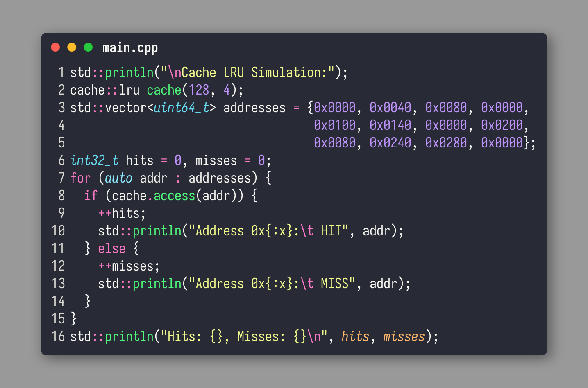Click the green maximize window dot

coord(88,47)
